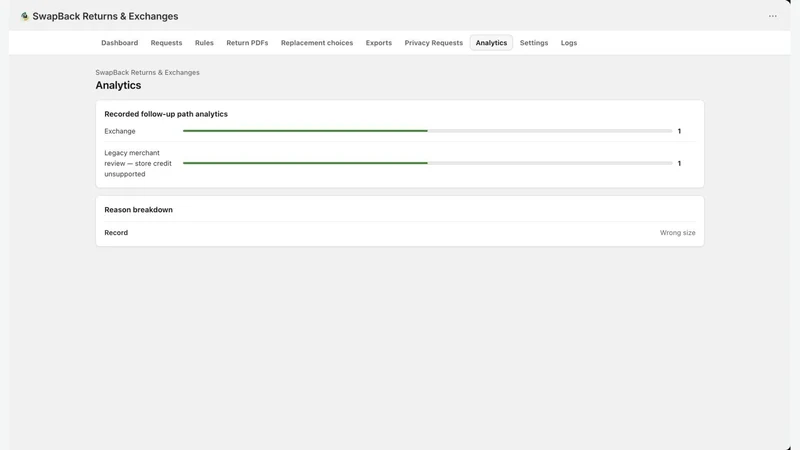Open the Requests tab
This screenshot has height=450, width=800.
pyautogui.click(x=166, y=43)
